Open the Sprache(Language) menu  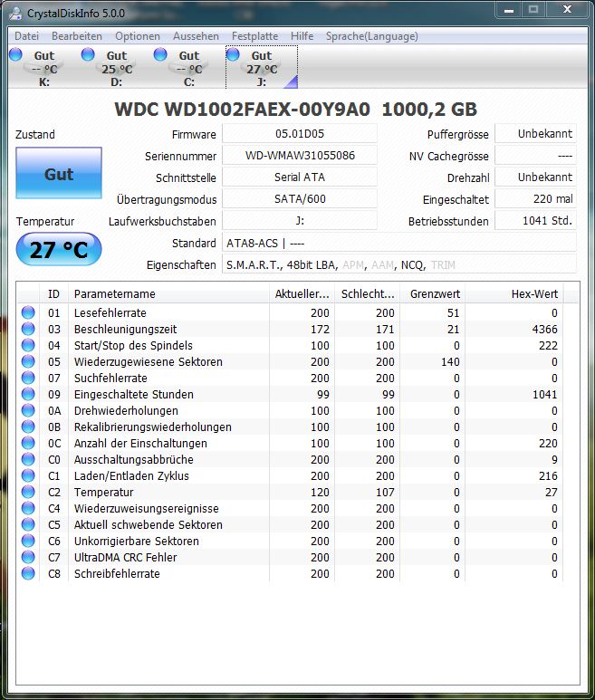click(372, 36)
